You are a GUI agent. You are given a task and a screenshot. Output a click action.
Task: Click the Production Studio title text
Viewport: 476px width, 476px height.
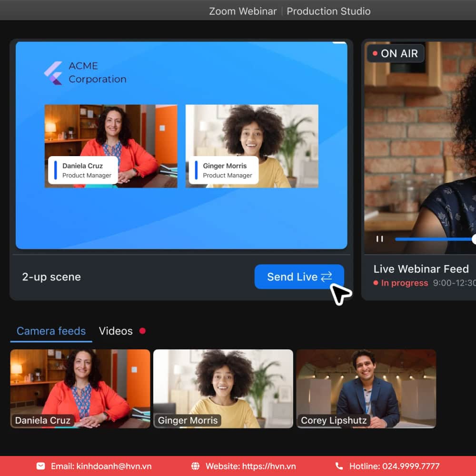[x=328, y=11]
